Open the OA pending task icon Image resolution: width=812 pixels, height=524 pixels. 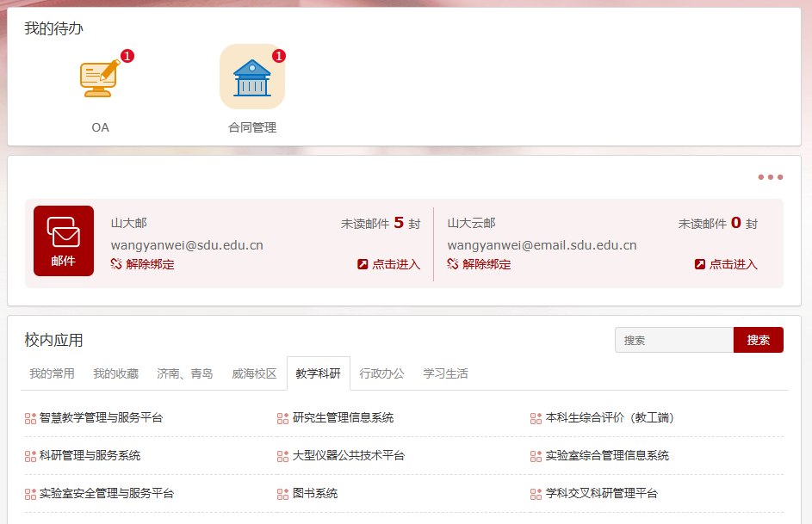click(100, 78)
